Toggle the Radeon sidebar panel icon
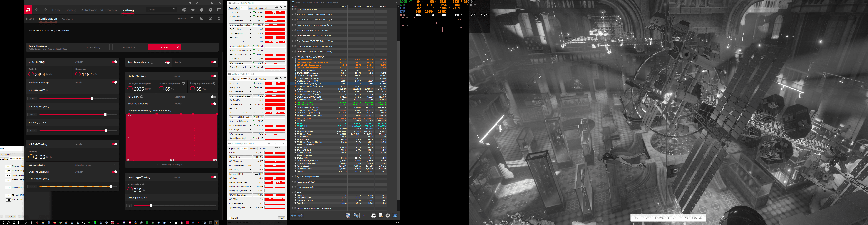The image size is (868, 225). click(219, 10)
